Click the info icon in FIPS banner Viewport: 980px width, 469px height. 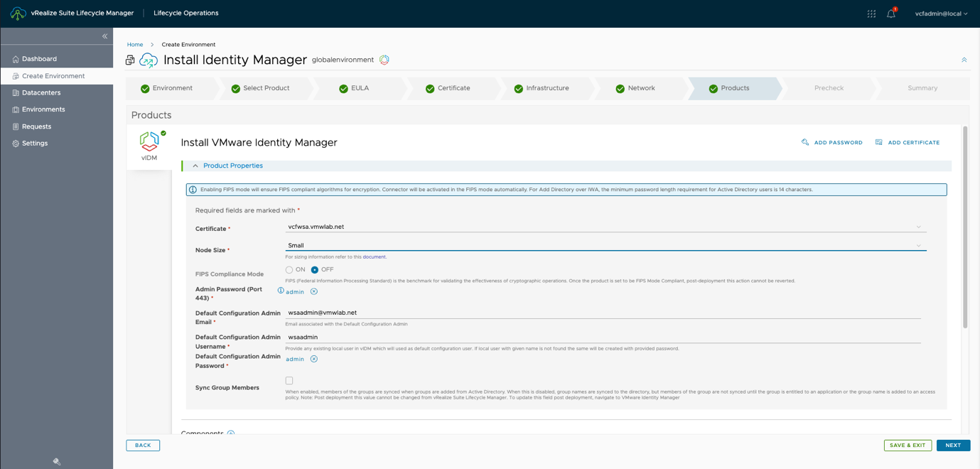click(x=193, y=190)
